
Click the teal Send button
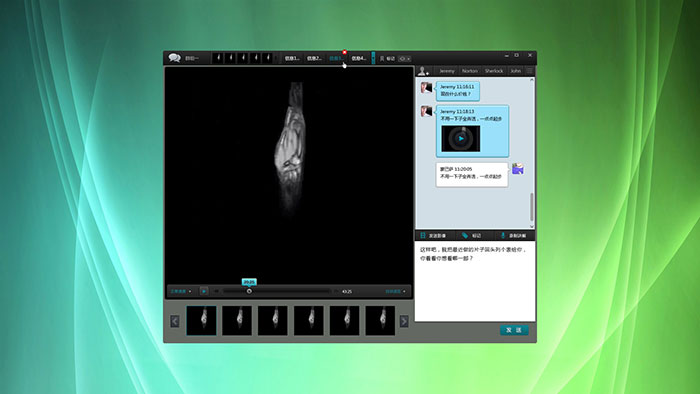point(514,330)
